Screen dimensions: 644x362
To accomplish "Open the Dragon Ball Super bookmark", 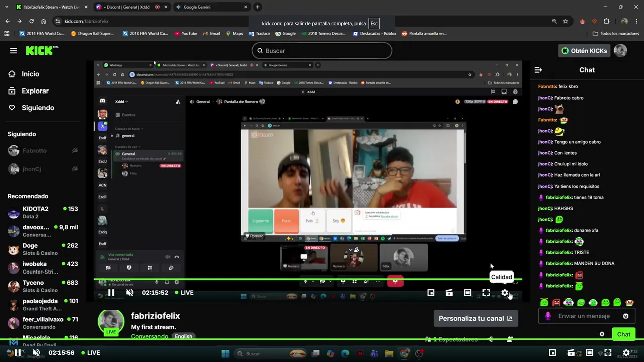I will 93,34.
